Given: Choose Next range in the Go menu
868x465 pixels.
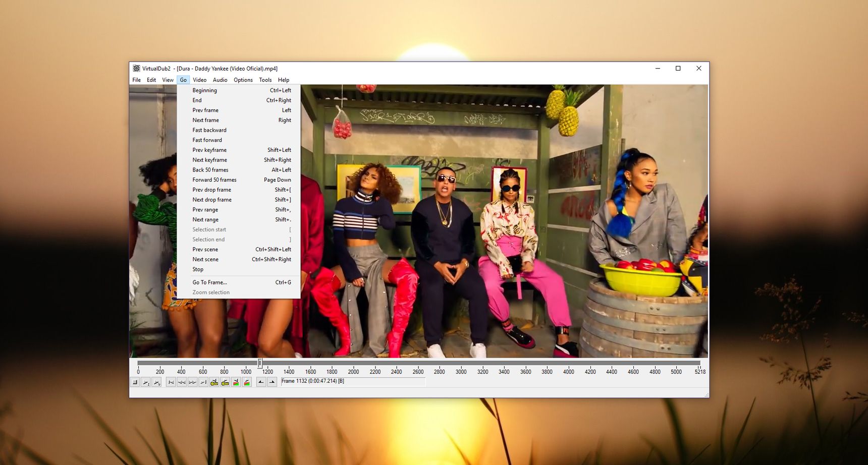Looking at the screenshot, I should click(x=239, y=220).
